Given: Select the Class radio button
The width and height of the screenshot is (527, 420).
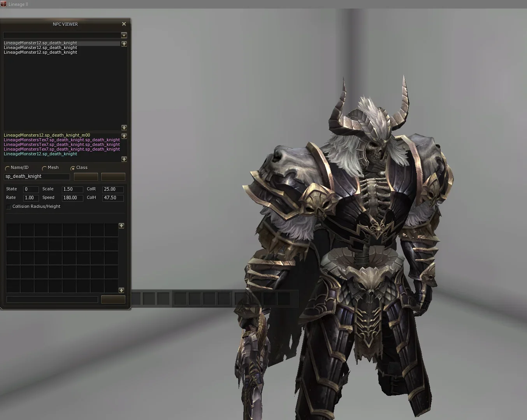Looking at the screenshot, I should 72,168.
